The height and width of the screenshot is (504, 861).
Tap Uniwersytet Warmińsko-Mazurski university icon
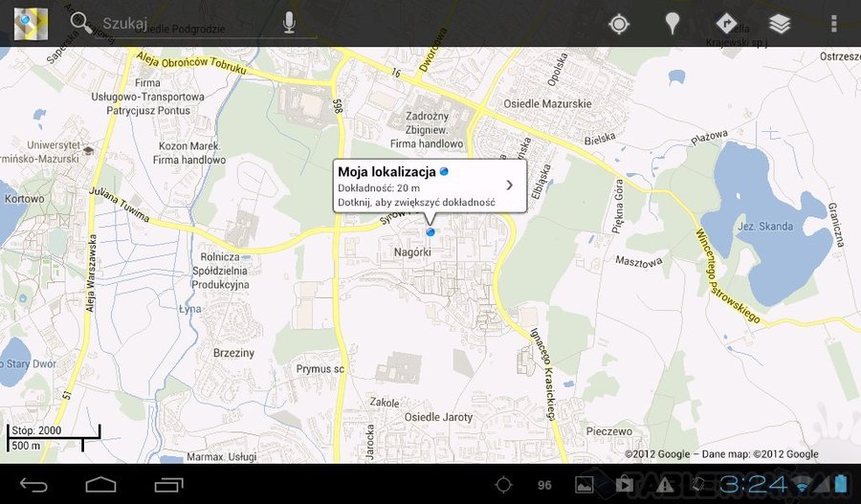tap(88, 149)
